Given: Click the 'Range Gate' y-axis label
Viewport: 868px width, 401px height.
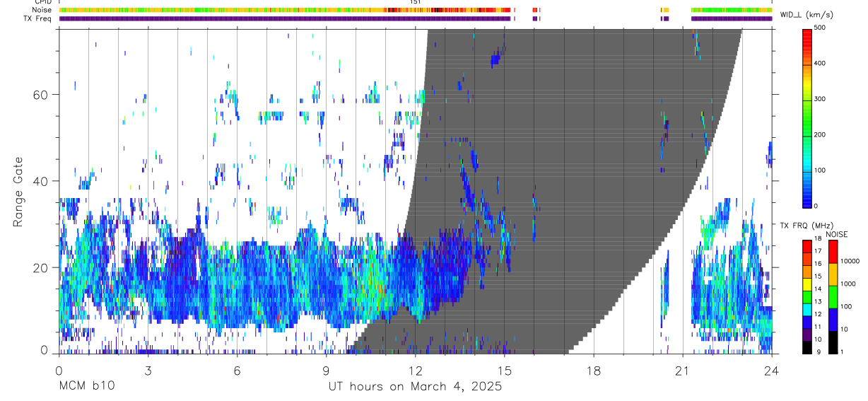Looking at the screenshot, I should (18, 192).
